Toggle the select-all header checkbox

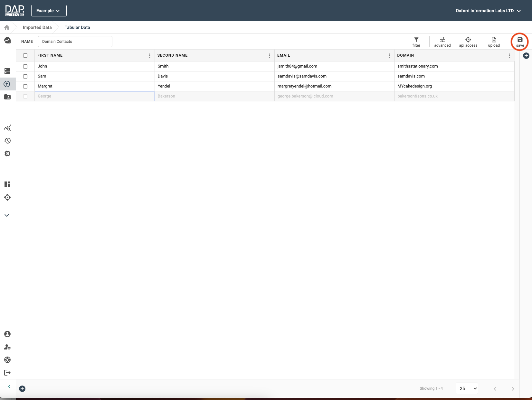tap(25, 55)
